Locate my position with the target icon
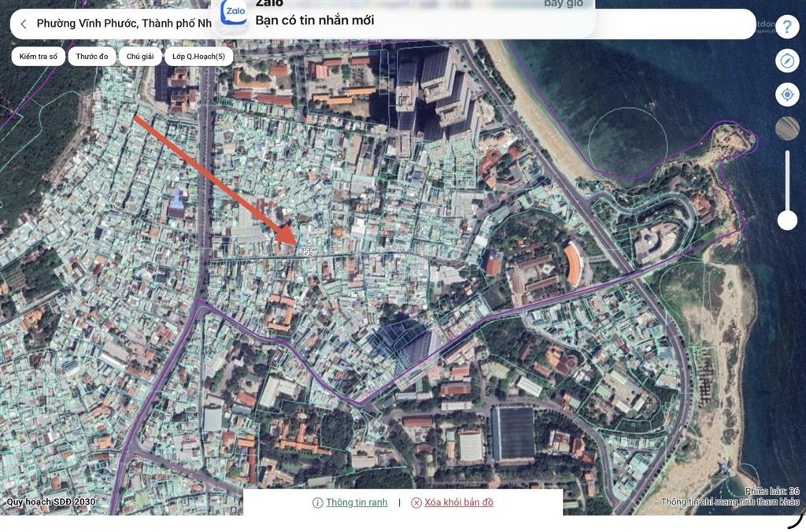 click(787, 95)
